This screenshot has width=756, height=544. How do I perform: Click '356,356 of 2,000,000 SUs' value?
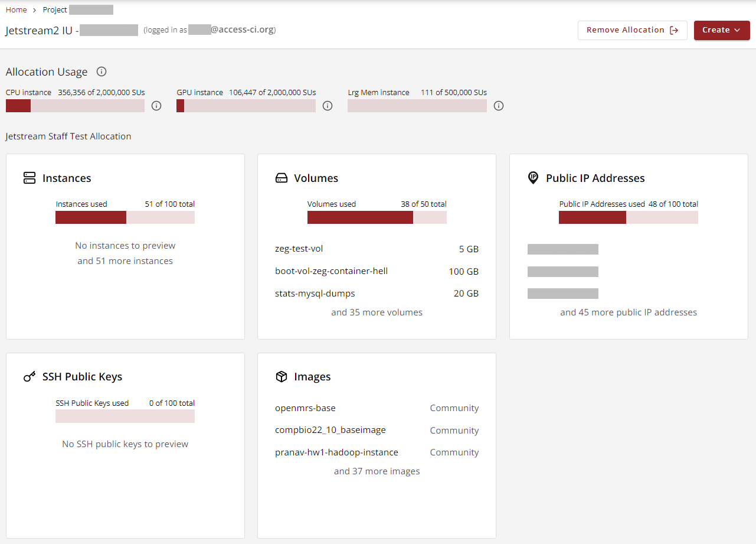click(x=102, y=92)
